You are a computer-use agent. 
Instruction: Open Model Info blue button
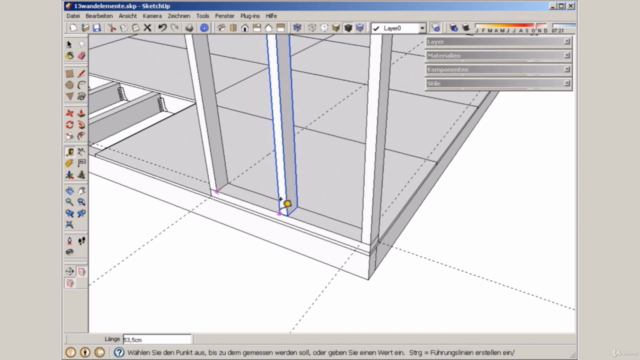point(204,28)
